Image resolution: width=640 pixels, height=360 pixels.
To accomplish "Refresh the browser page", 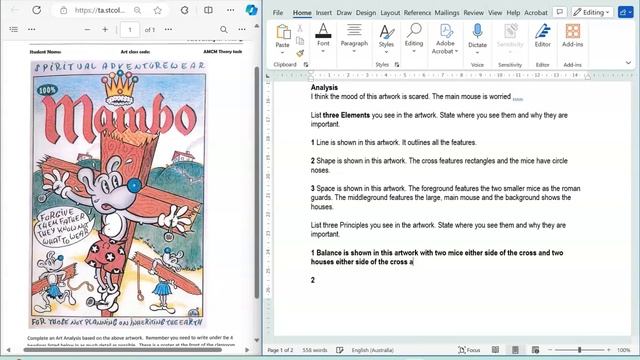I will 37,10.
